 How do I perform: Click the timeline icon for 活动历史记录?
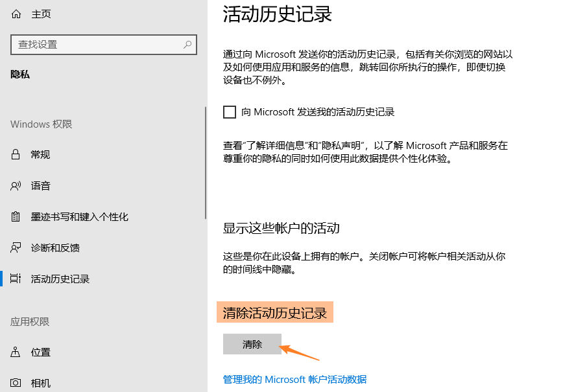point(16,279)
